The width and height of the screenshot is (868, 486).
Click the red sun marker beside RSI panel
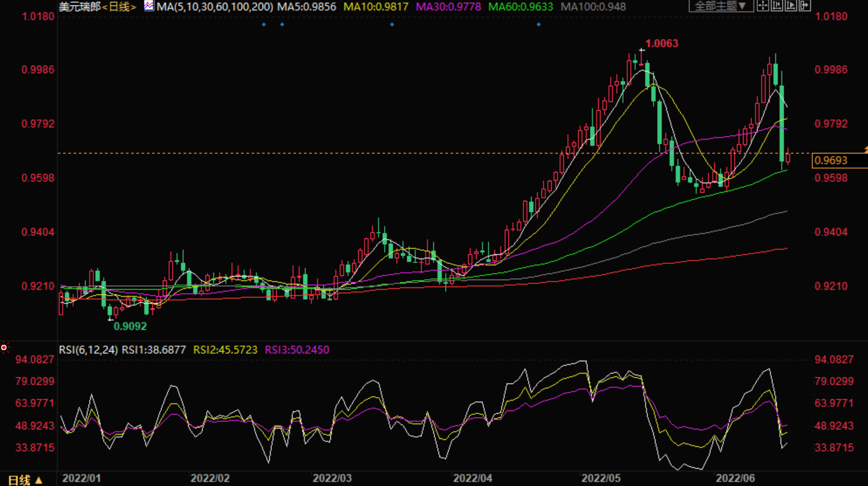4,347
